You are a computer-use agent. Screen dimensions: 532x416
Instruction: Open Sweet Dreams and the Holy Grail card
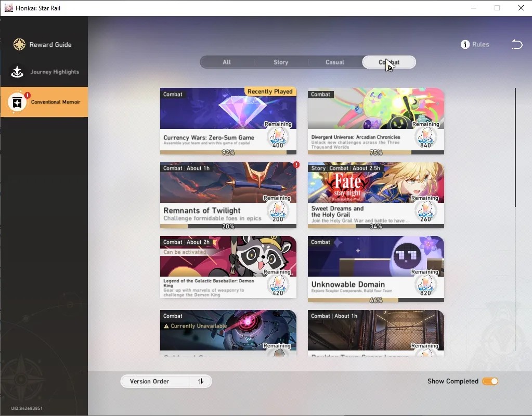[376, 195]
